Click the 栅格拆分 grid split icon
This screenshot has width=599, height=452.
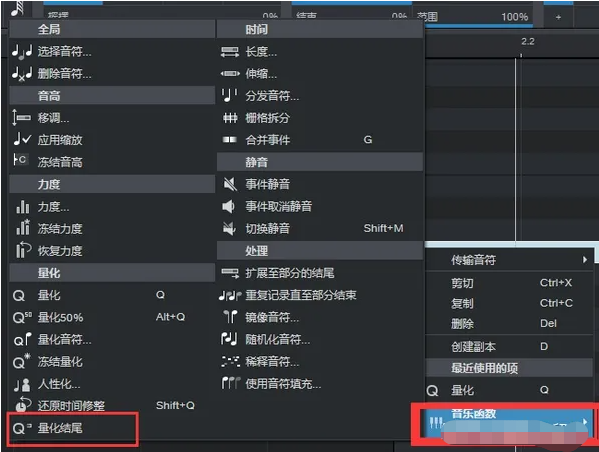coord(230,118)
